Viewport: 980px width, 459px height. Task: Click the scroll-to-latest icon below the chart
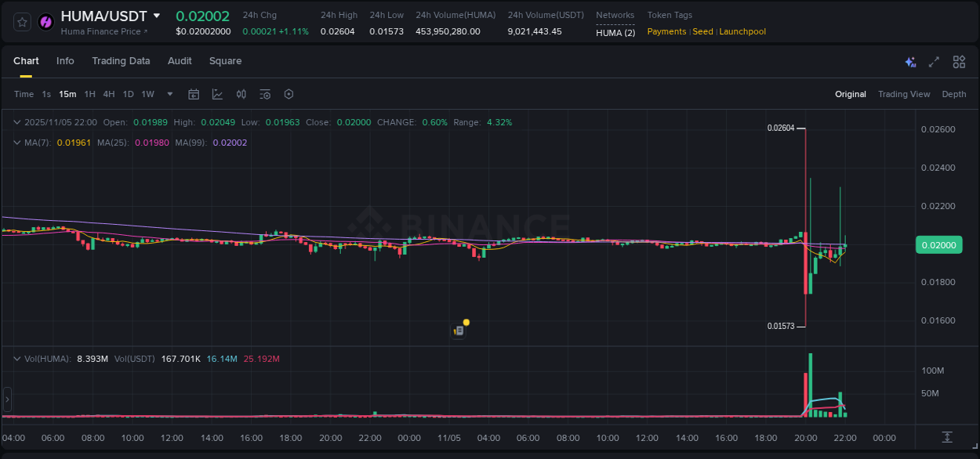(x=946, y=438)
